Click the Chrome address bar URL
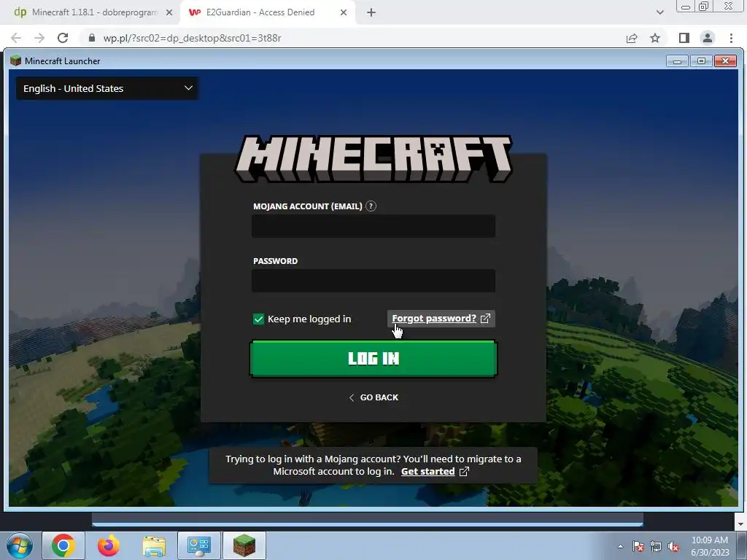The width and height of the screenshot is (747, 560). 192,38
